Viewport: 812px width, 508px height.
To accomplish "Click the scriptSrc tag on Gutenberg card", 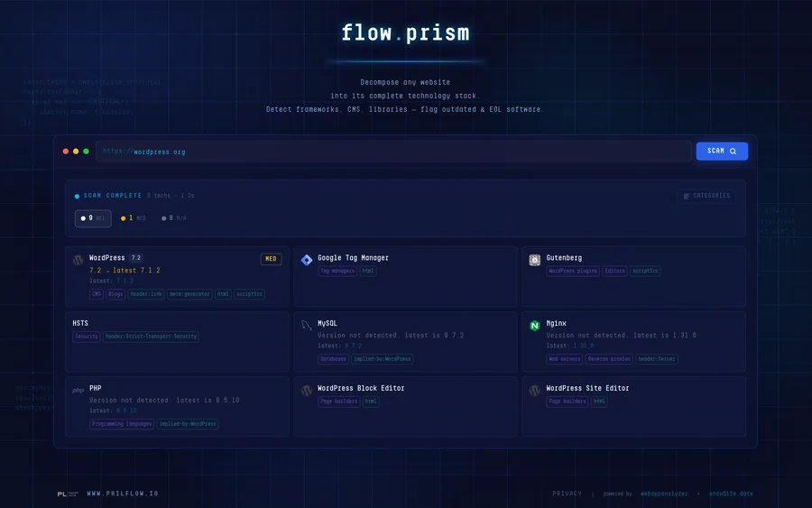I will click(x=645, y=271).
